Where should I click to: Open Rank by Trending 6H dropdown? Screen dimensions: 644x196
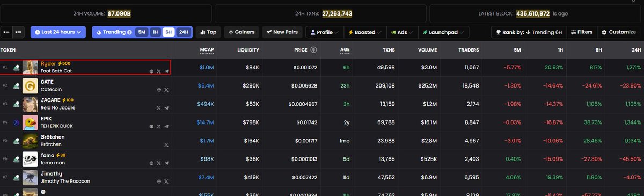pos(528,32)
